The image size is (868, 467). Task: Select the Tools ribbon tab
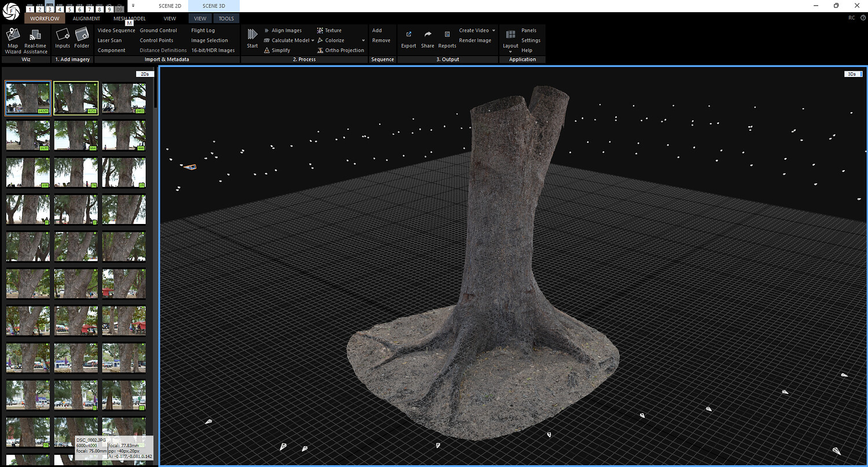(x=226, y=19)
